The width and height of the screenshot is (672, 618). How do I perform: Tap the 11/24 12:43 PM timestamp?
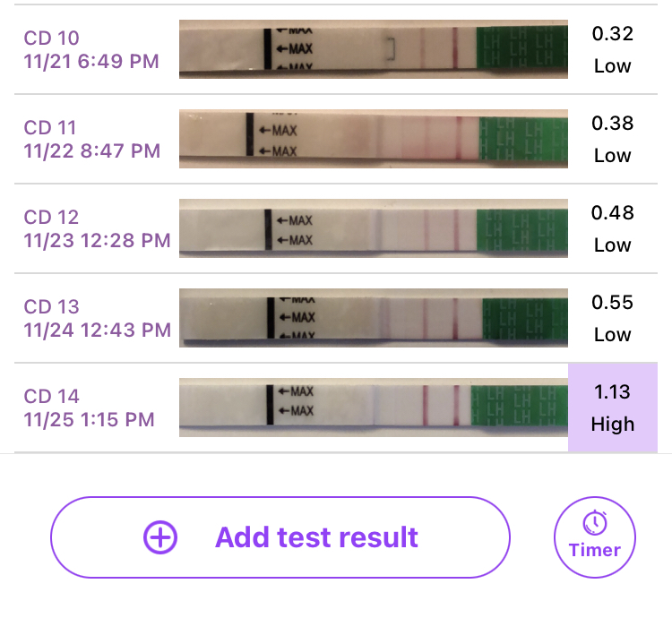[x=97, y=330]
